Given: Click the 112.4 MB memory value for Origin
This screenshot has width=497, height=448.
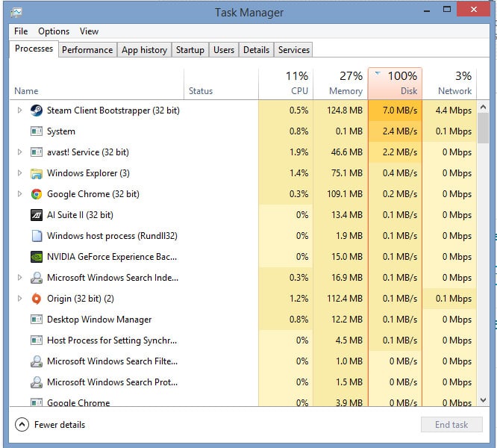Looking at the screenshot, I should coord(345,299).
